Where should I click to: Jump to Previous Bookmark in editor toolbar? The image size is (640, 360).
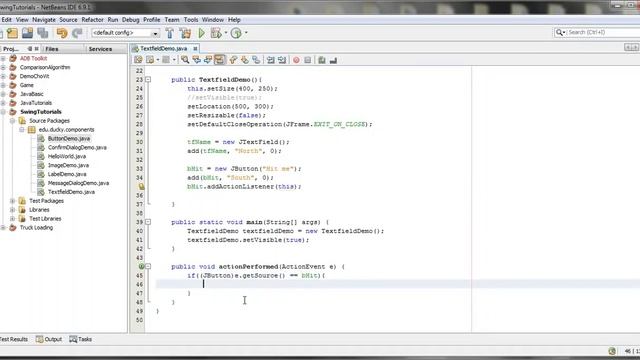click(233, 60)
